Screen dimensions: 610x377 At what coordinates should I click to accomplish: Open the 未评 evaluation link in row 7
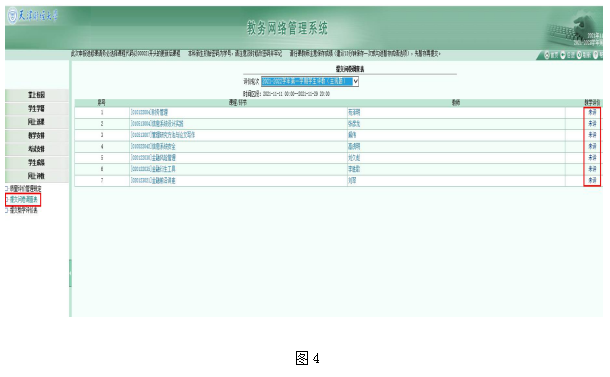[x=592, y=181]
